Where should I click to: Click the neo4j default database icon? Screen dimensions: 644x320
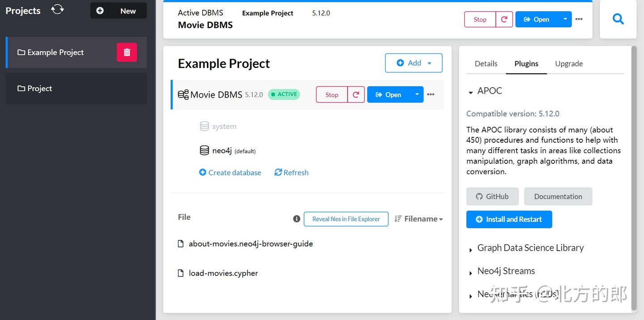click(x=204, y=150)
